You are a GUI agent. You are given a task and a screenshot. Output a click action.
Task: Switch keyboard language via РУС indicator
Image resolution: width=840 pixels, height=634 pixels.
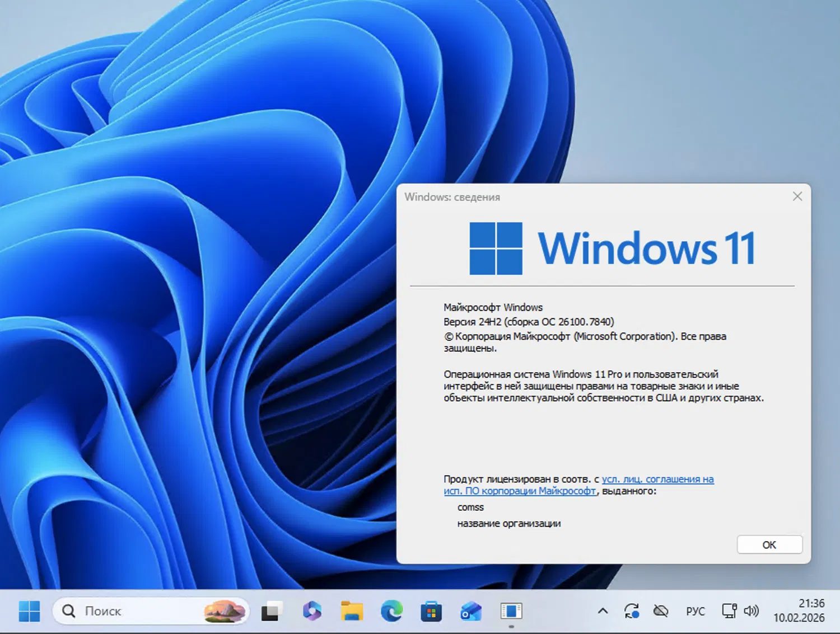click(x=695, y=611)
